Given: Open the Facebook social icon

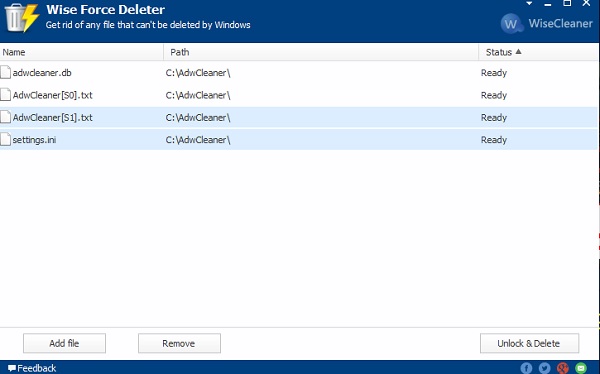Looking at the screenshot, I should [x=526, y=368].
